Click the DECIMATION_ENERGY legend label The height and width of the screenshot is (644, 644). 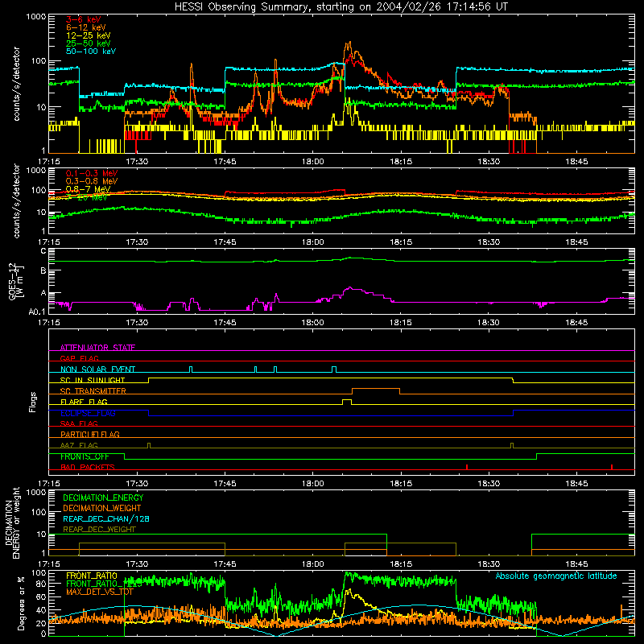103,497
